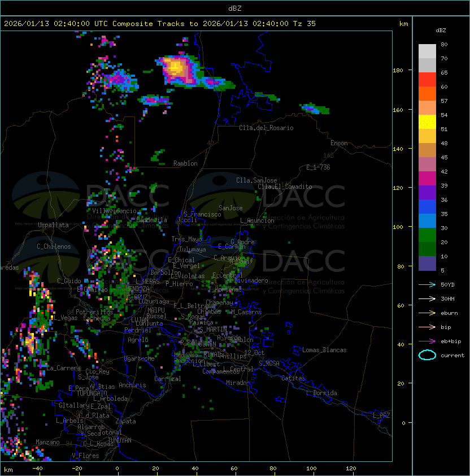The height and width of the screenshot is (476, 470).
Task: Select the 'Carrizal' map label
Action: 168,379
